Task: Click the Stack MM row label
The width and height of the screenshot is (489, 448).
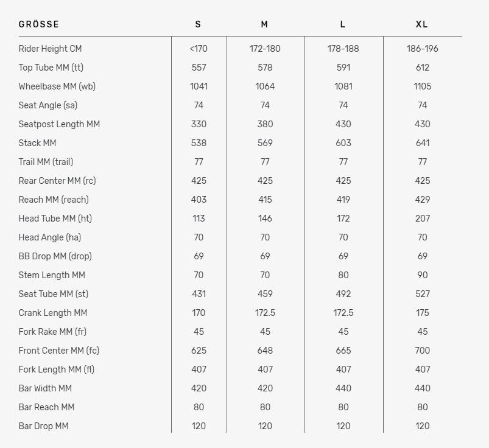Action: 37,143
